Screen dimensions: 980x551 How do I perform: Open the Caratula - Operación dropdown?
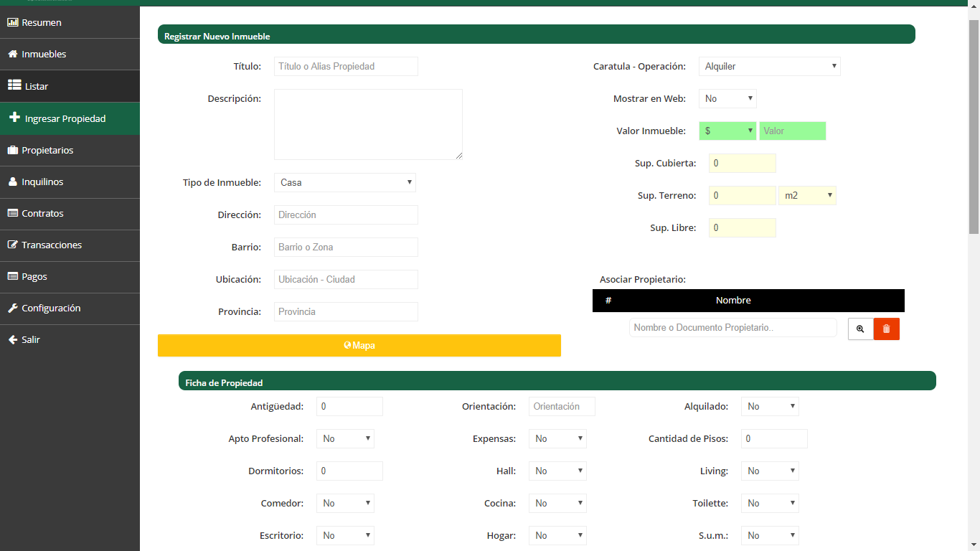[x=769, y=67]
